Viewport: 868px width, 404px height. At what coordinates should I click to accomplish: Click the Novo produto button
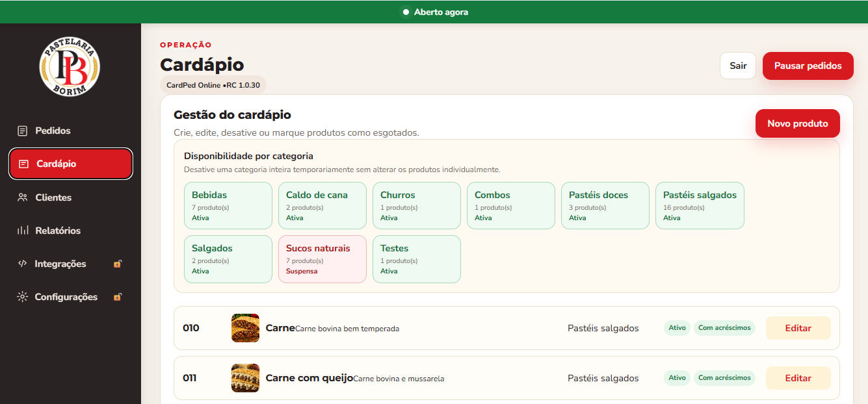click(798, 123)
